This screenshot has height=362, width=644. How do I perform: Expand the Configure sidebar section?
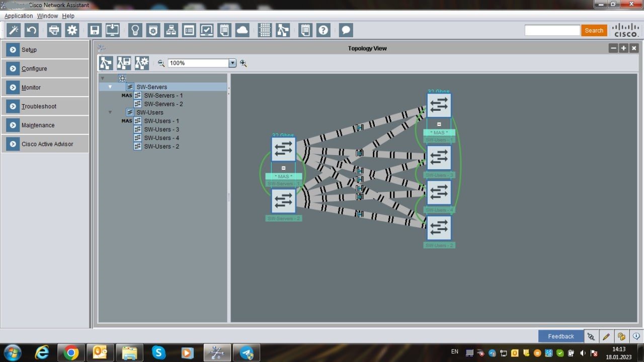coord(45,68)
